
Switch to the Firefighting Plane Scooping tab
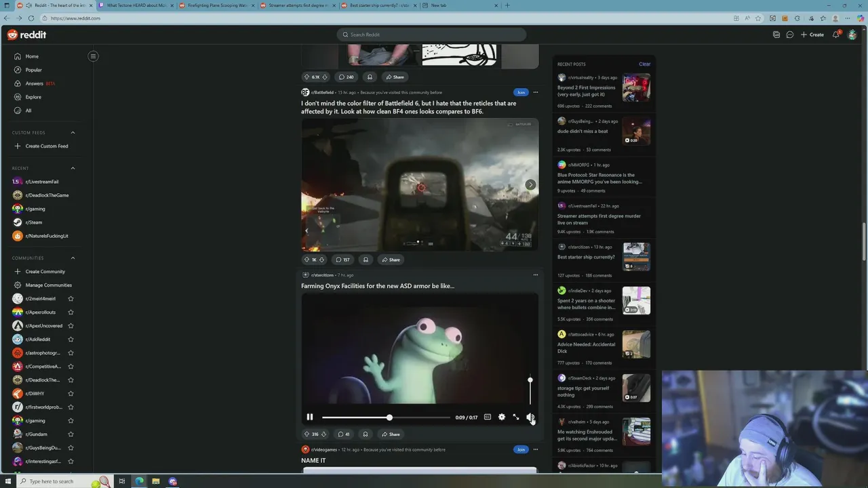point(216,5)
